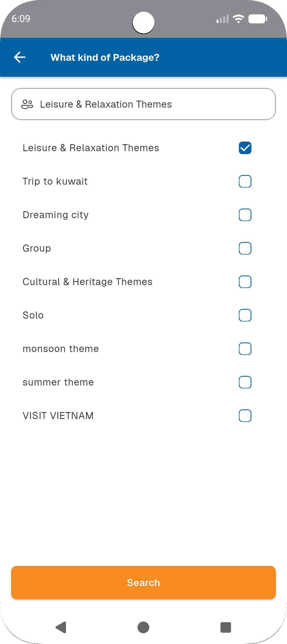Image resolution: width=287 pixels, height=644 pixels.
Task: Tap the cellular signal bars icon
Action: pos(223,19)
